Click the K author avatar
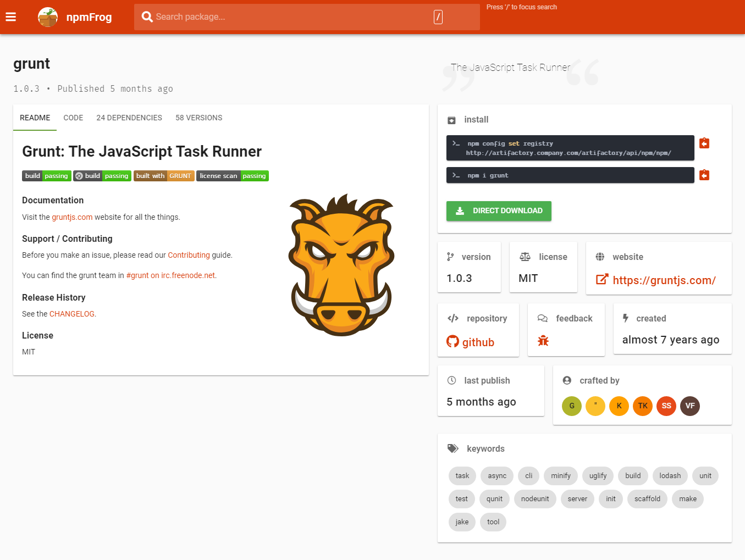 point(619,406)
